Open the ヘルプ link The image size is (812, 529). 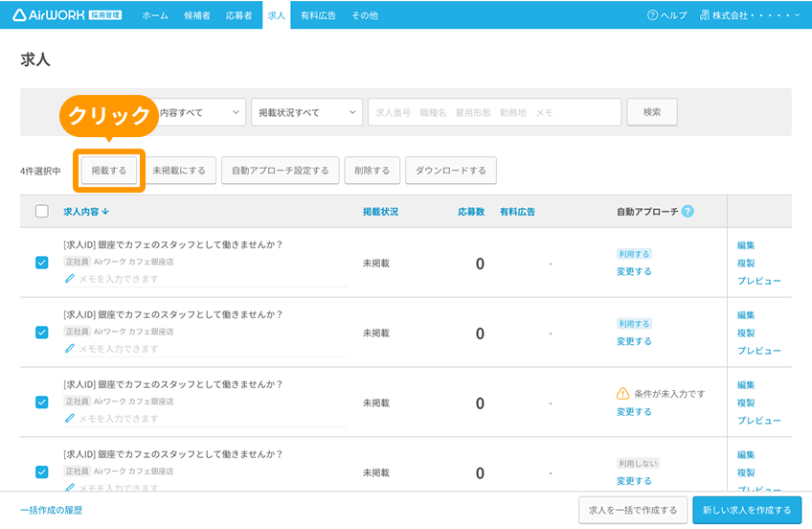[667, 15]
